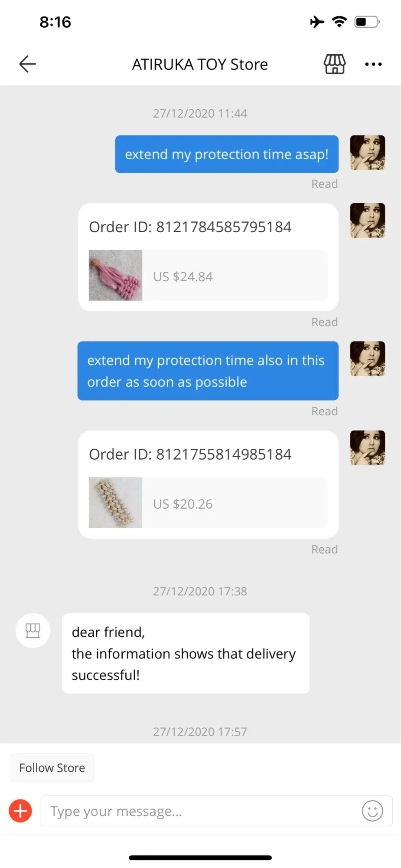The image size is (401, 868).
Task: Open the three-dot more options menu
Action: (373, 64)
